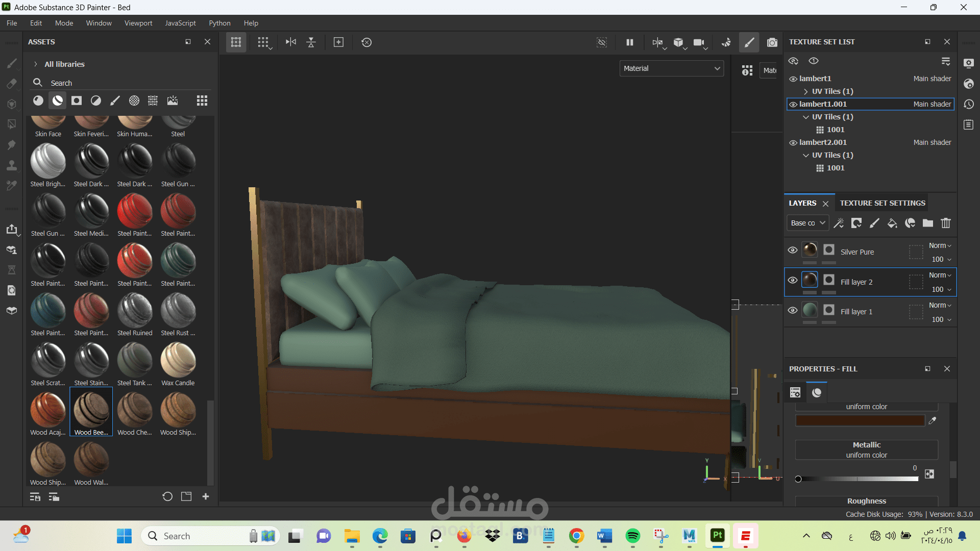Image resolution: width=980 pixels, height=551 pixels.
Task: Open the Material viewport mode dropdown
Action: [x=671, y=68]
